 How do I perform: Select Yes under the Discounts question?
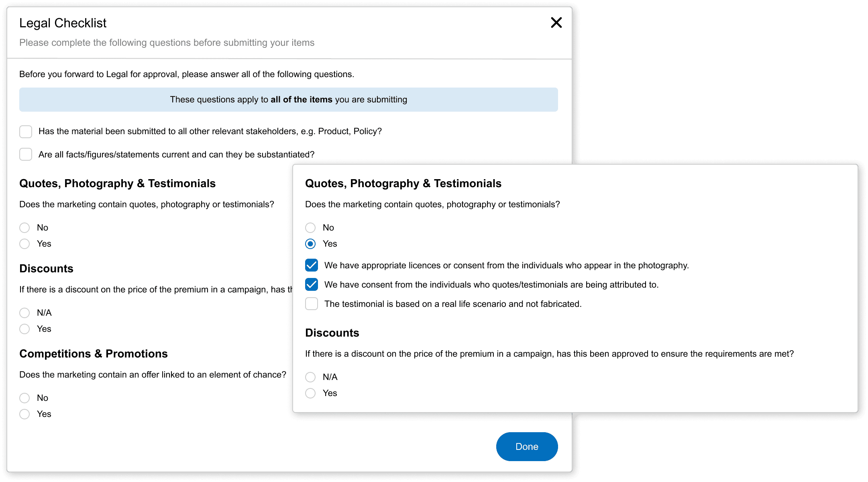(x=24, y=329)
